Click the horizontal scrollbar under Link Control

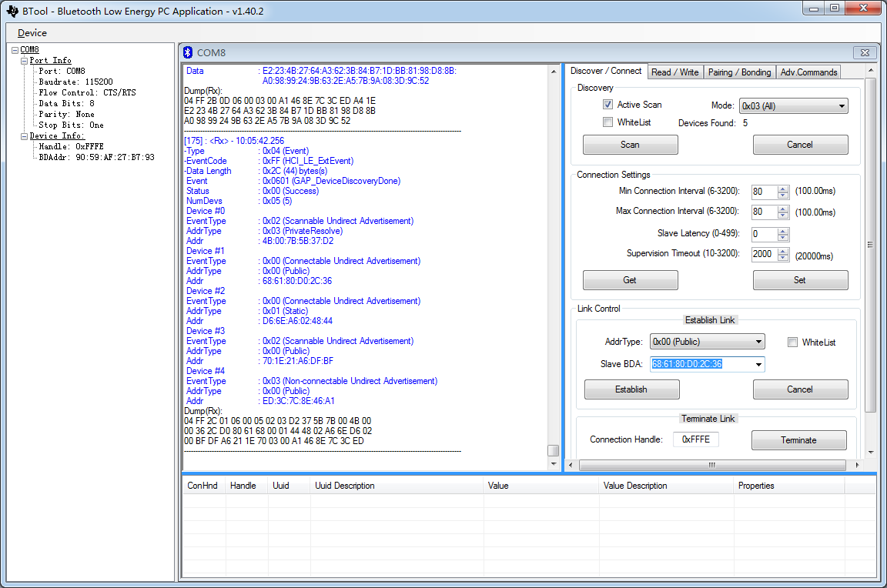coord(712,465)
